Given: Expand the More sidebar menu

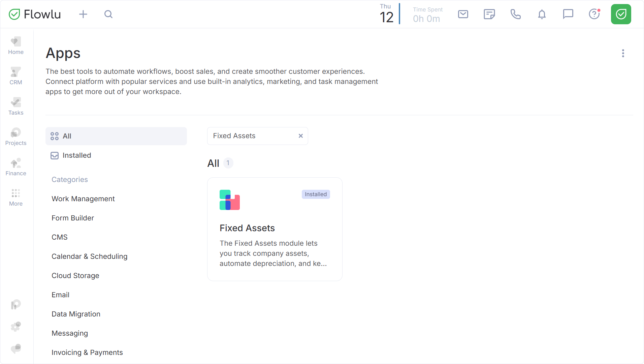Looking at the screenshot, I should pyautogui.click(x=16, y=197).
